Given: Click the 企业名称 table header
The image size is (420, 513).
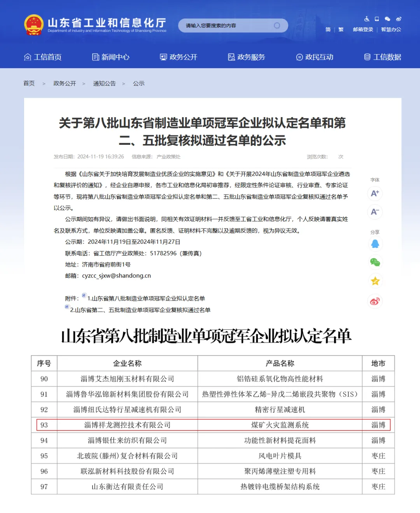Looking at the screenshot, I should [127, 364].
